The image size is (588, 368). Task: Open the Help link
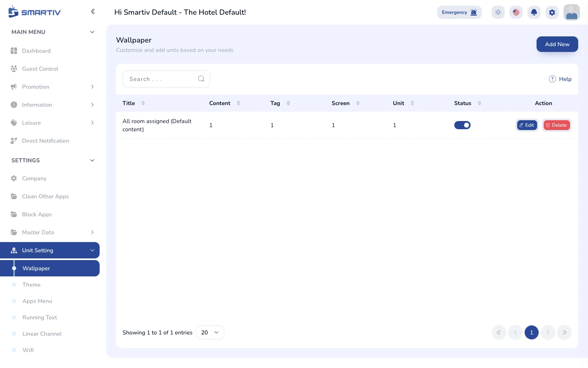pos(560,79)
